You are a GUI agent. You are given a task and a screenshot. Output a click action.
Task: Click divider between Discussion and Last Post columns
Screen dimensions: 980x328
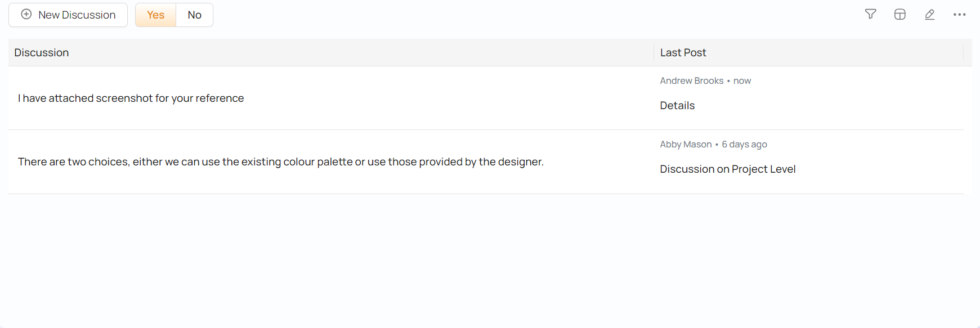(x=654, y=53)
